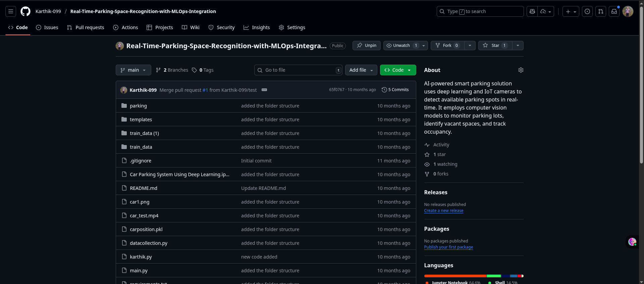Image resolution: width=644 pixels, height=284 pixels.
Task: Open the main branch dropdown
Action: [133, 70]
